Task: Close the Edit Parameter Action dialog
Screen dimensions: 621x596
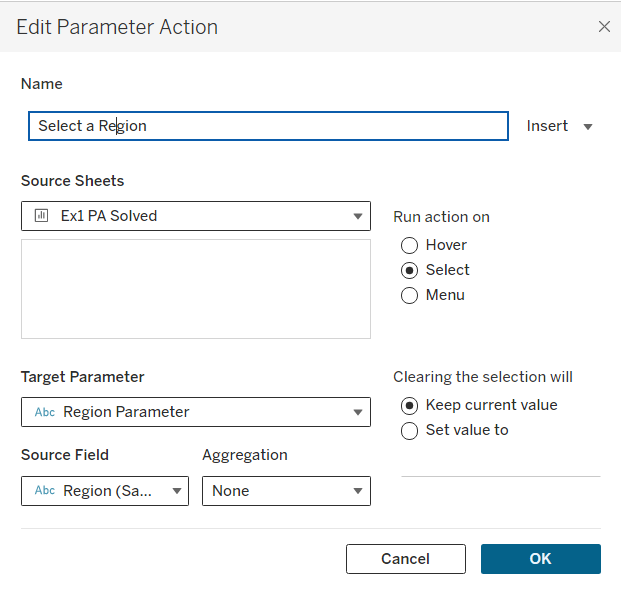Action: tap(604, 27)
